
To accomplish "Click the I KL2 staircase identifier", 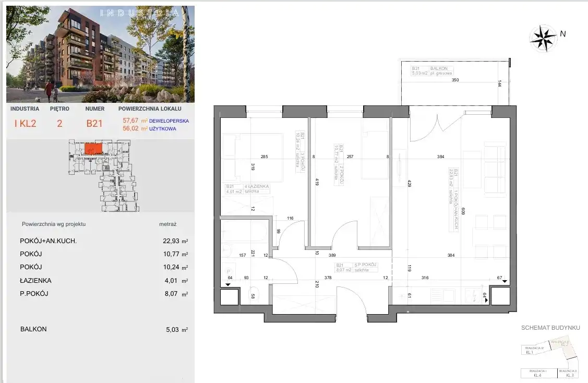I will tap(25, 124).
